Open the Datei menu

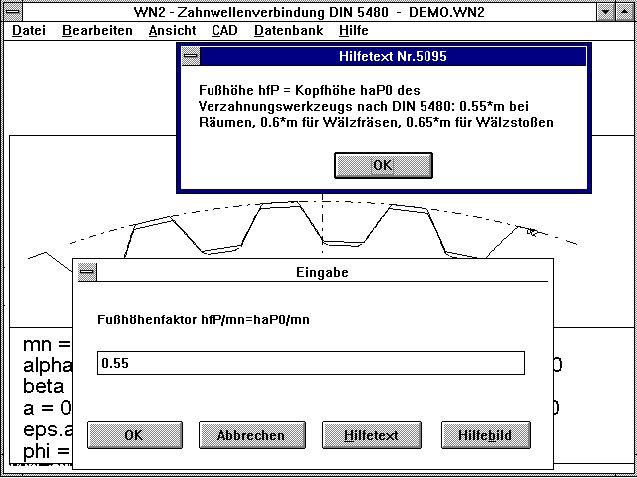point(29,31)
